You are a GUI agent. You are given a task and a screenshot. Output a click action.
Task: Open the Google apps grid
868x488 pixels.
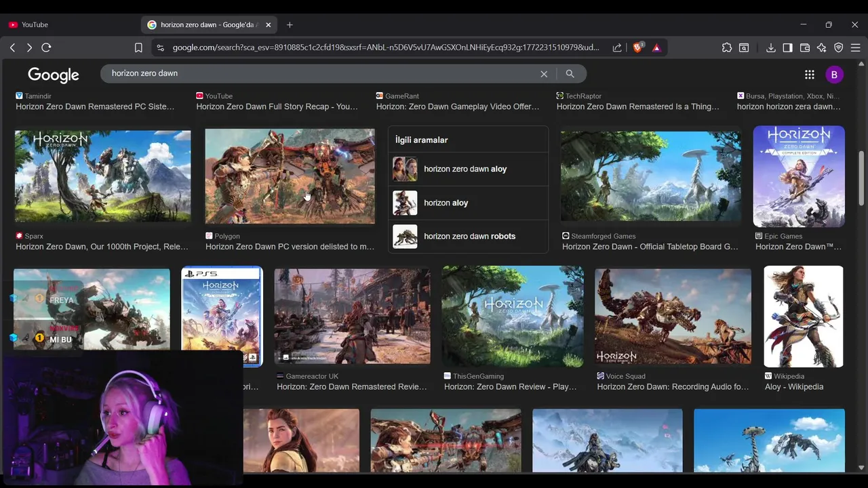coord(810,75)
